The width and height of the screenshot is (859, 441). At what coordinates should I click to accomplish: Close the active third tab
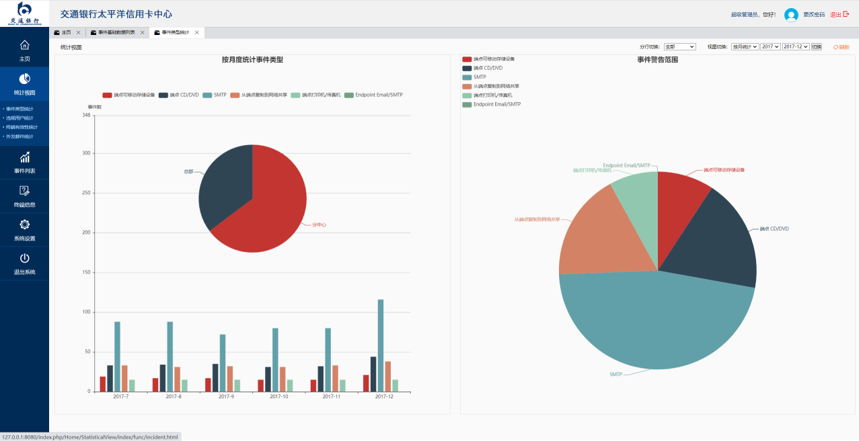[197, 32]
